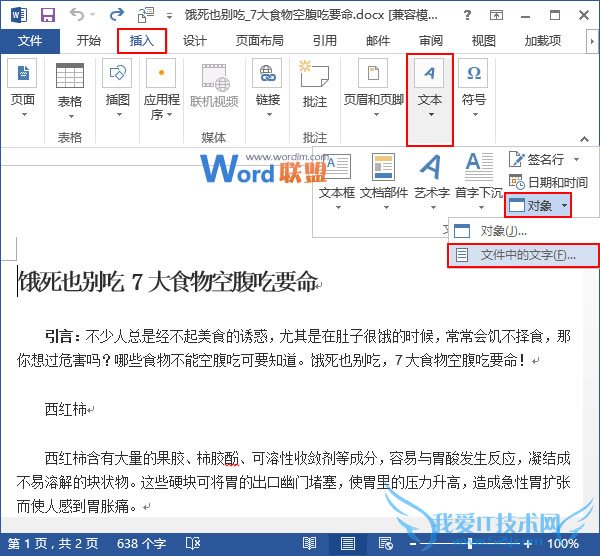The width and height of the screenshot is (600, 556).
Task: Add a 首字下沉 drop cap
Action: pos(479,181)
